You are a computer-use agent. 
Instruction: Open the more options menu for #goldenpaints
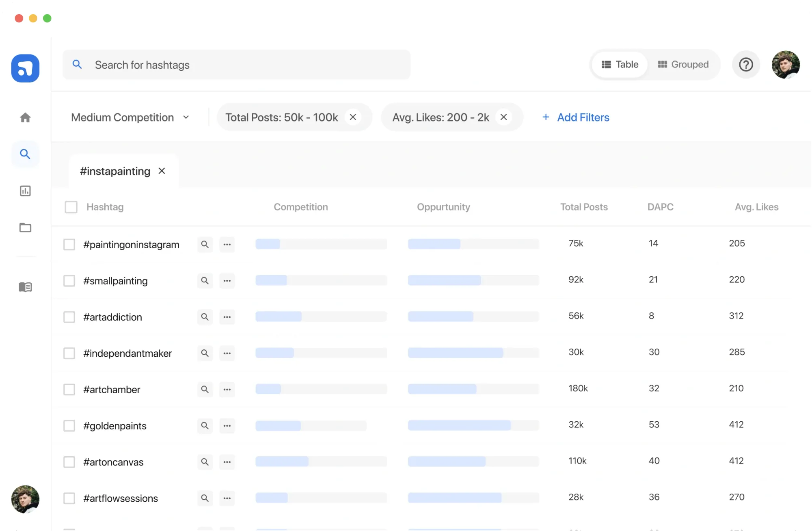tap(227, 426)
